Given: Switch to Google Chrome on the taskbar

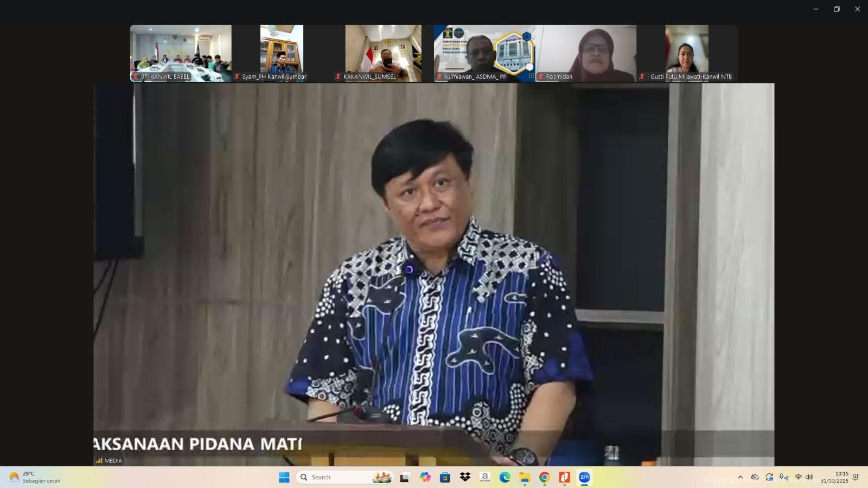Looking at the screenshot, I should 545,477.
